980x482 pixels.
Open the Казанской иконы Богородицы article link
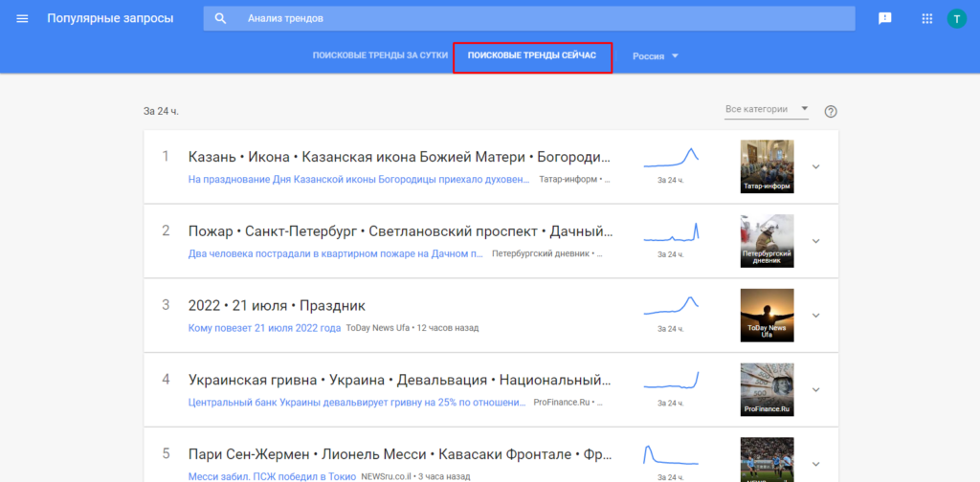(x=360, y=179)
